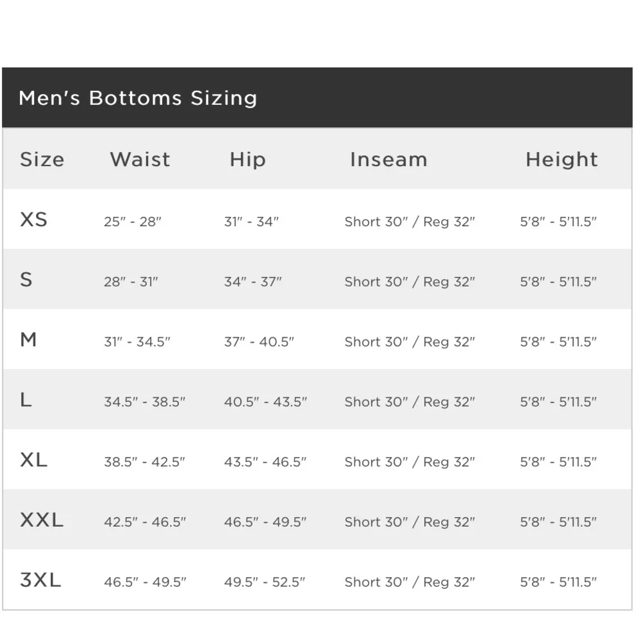Click the XL size label
This screenshot has width=644, height=644.
point(33,460)
